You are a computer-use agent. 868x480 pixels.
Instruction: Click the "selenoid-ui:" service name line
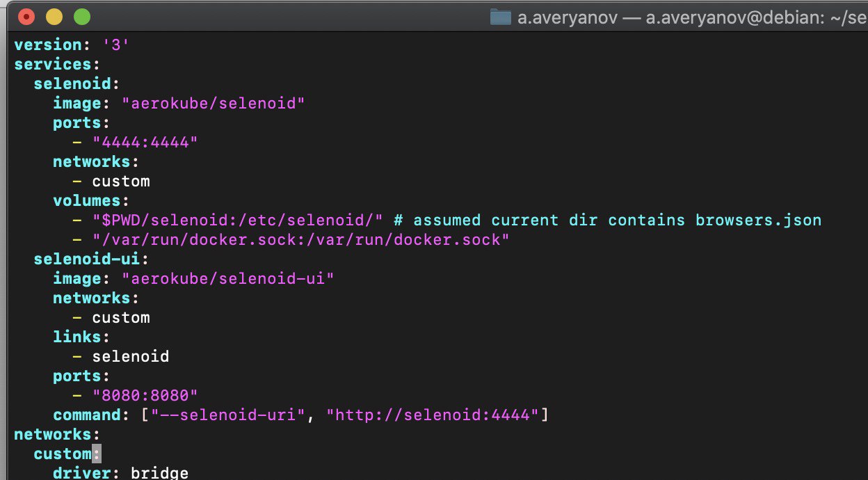(92, 259)
